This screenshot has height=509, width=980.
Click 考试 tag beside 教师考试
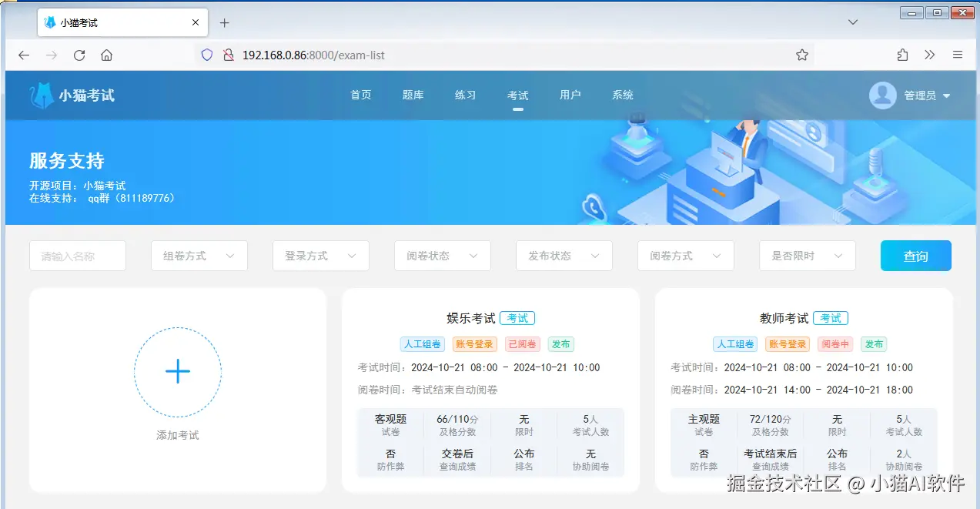[831, 318]
